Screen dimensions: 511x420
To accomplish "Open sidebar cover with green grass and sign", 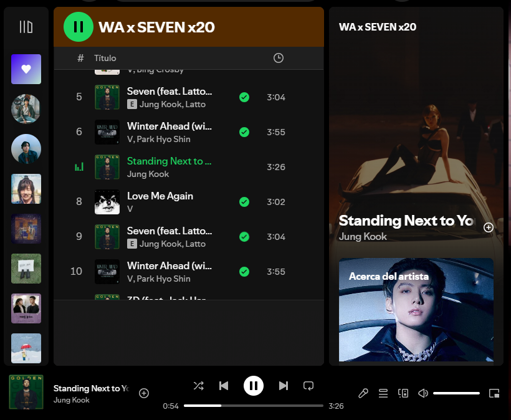I will pyautogui.click(x=26, y=269).
